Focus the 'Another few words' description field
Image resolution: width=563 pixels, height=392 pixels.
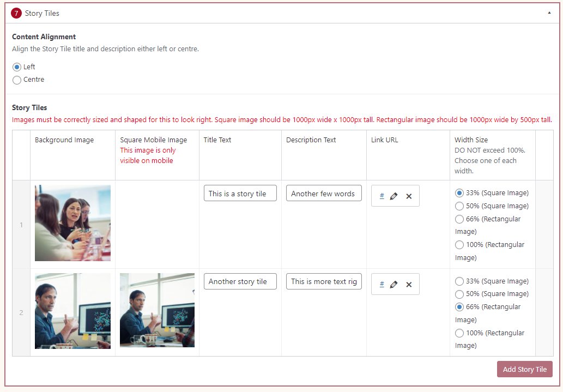(324, 194)
